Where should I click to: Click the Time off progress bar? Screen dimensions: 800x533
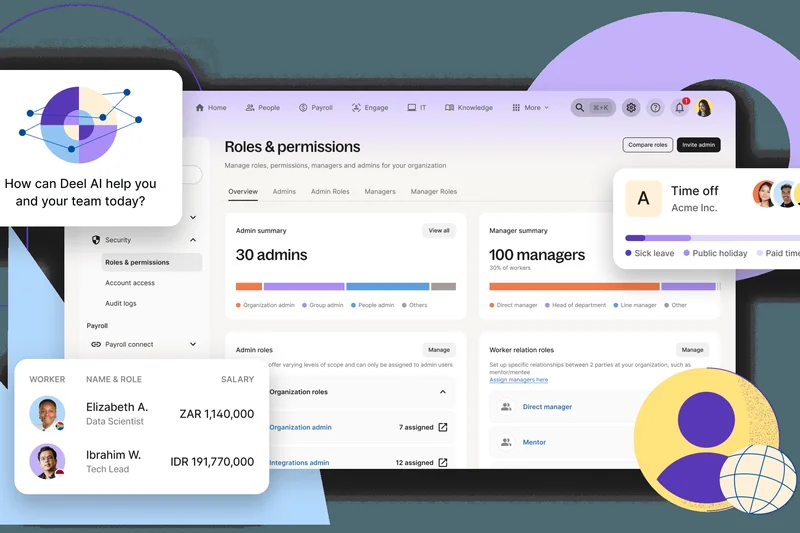coord(712,238)
